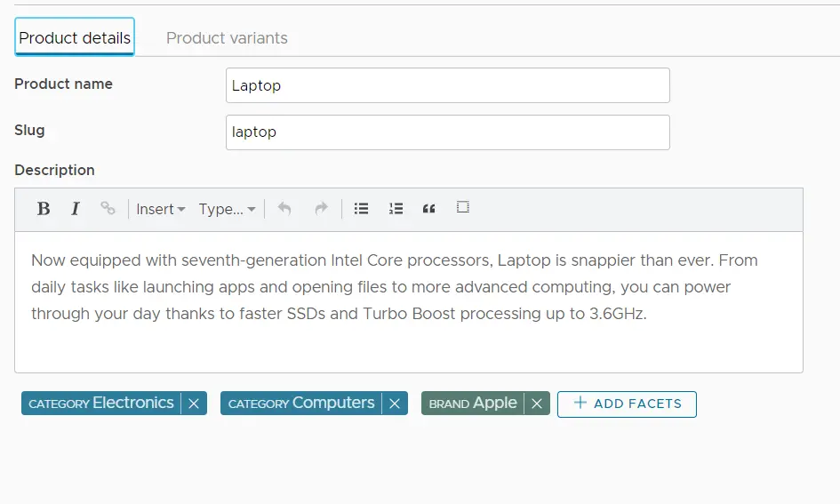Click the Add Facets button
This screenshot has height=504, width=840.
(x=627, y=404)
